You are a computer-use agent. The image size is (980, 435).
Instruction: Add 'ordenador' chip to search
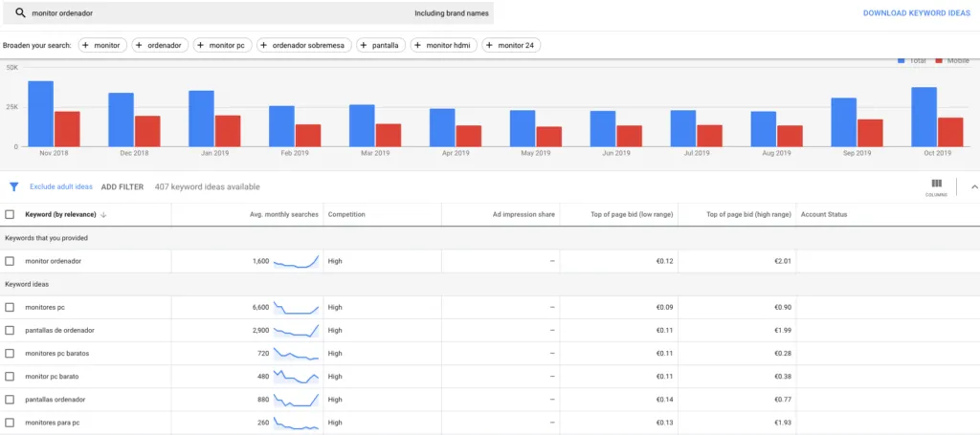pos(160,46)
